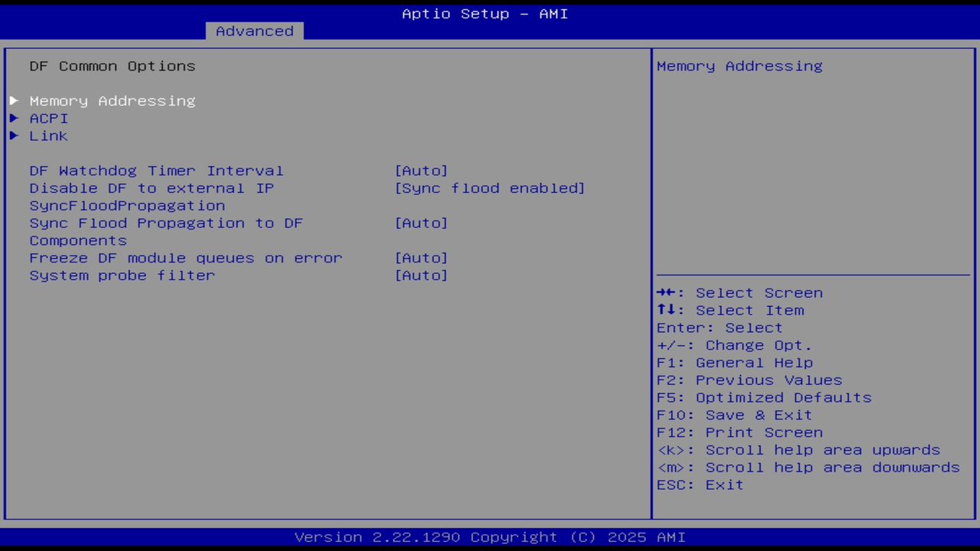Open DF Watchdog Timer Interval value selector

tap(421, 170)
